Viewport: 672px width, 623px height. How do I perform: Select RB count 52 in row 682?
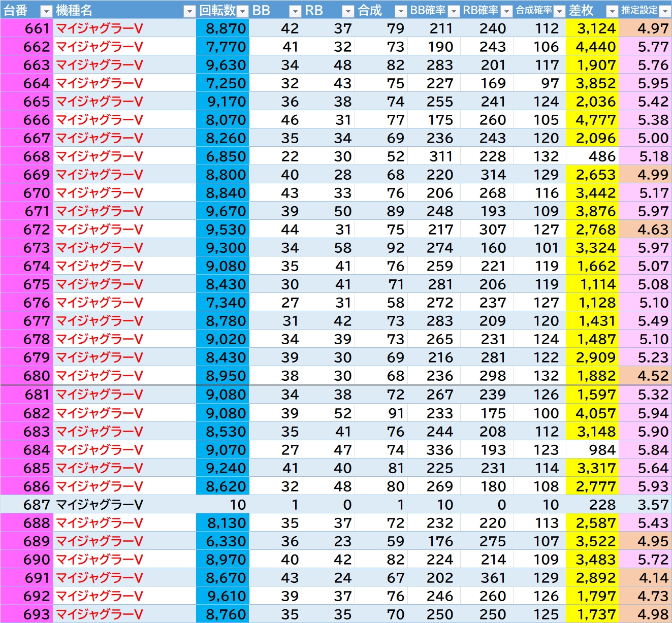(328, 413)
